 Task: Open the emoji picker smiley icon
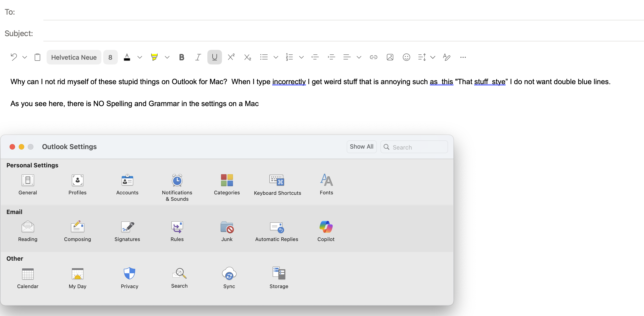(406, 57)
